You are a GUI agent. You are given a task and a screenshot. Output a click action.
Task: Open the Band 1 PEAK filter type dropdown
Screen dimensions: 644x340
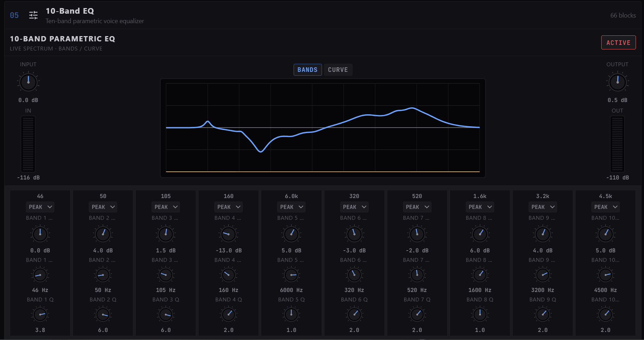(x=40, y=207)
